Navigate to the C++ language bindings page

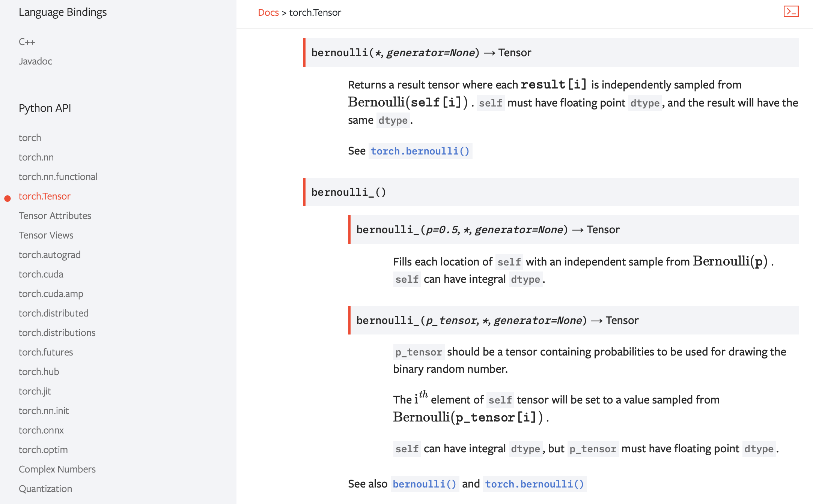point(27,42)
